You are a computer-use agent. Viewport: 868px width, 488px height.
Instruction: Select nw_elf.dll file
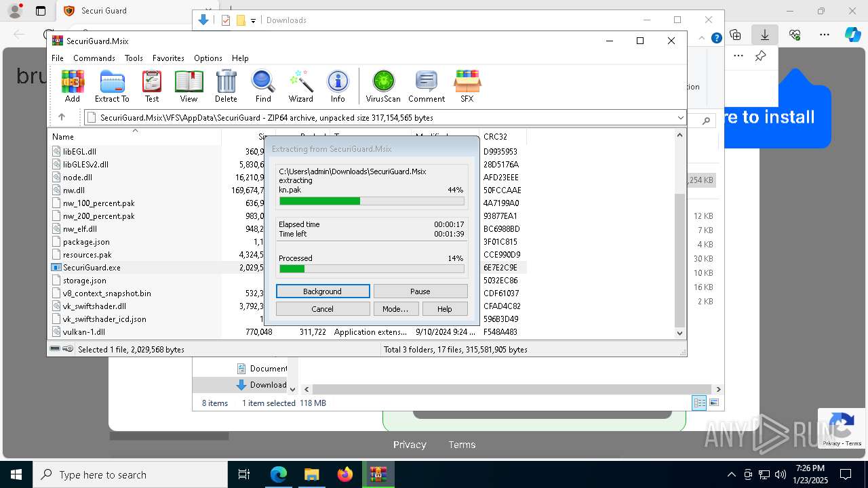pyautogui.click(x=80, y=228)
